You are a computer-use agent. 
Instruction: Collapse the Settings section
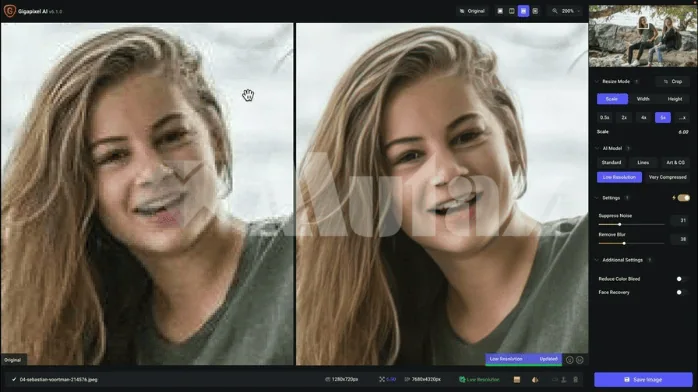point(597,198)
